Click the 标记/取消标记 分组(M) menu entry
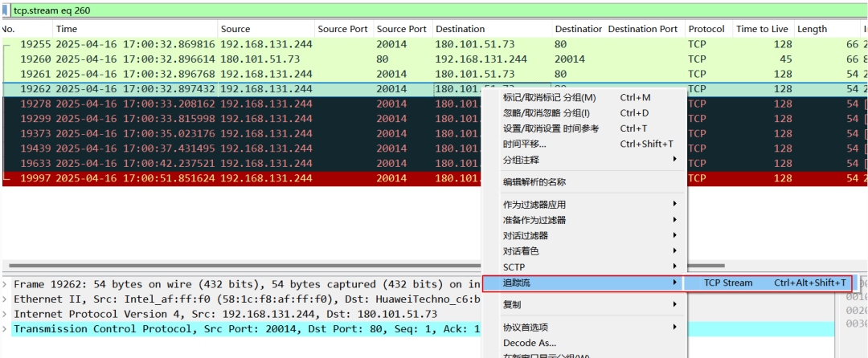 coord(583,97)
